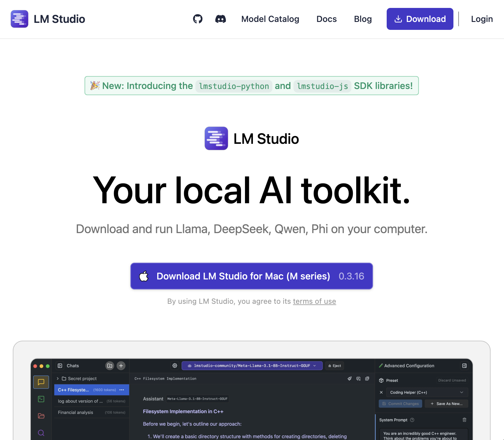Open Blog in the navigation
Image resolution: width=504 pixels, height=440 pixels.
coord(363,19)
